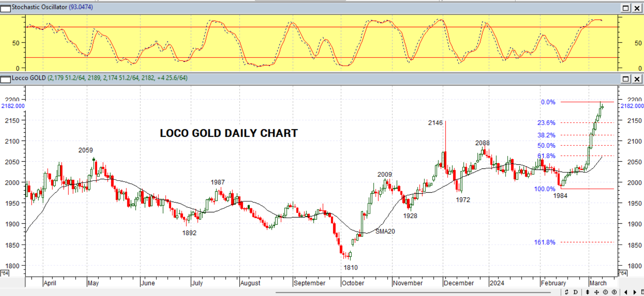Click the 1987 price annotation
Viewport: 644px width, 296px height.
coord(218,182)
